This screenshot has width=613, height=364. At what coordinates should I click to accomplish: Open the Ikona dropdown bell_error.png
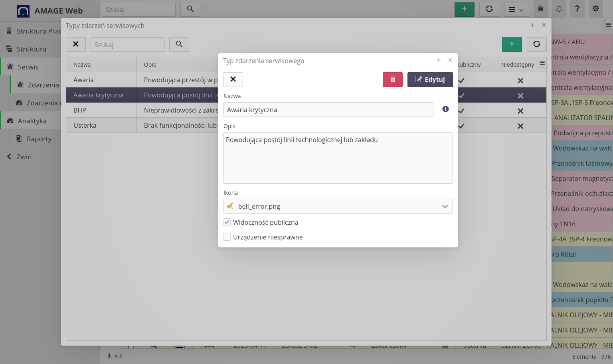[338, 206]
